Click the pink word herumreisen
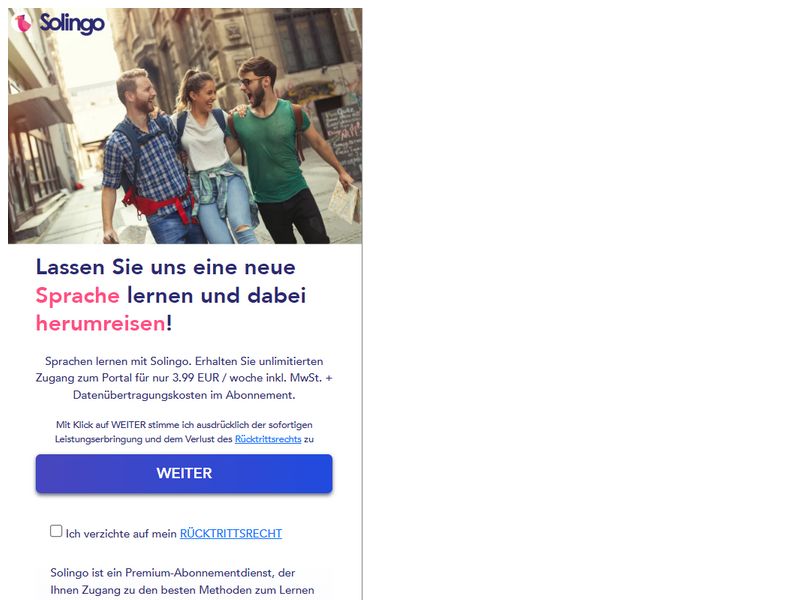Screen dimensions: 800x600 point(101,323)
